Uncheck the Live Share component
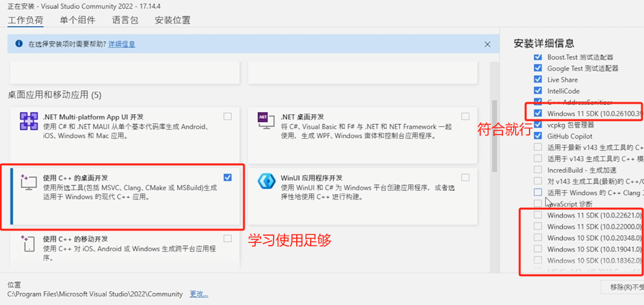The width and height of the screenshot is (644, 305). [537, 79]
